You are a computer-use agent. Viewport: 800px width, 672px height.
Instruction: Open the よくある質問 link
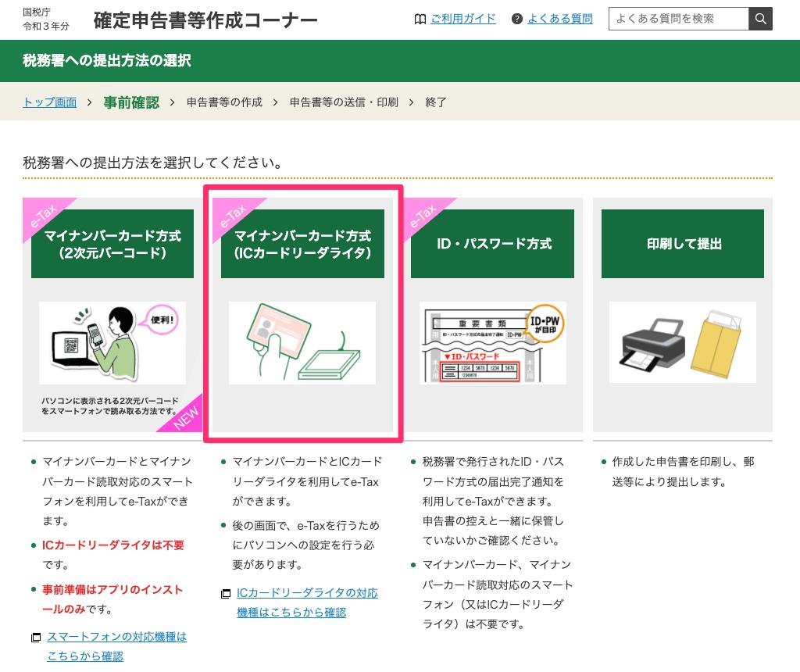click(559, 19)
